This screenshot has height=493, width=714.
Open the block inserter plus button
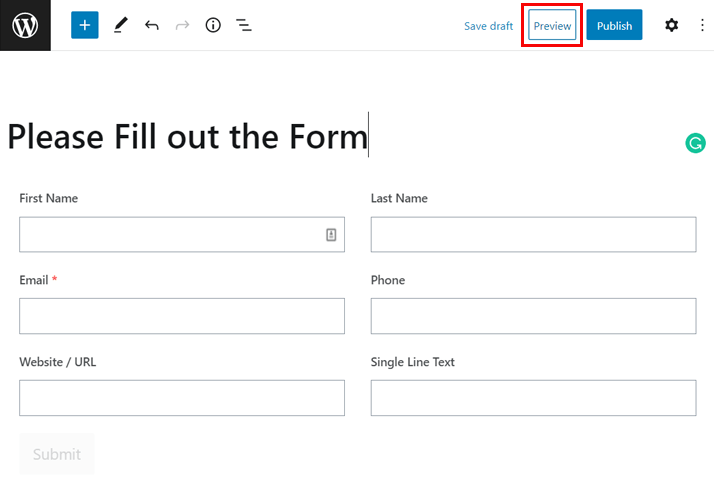(85, 25)
